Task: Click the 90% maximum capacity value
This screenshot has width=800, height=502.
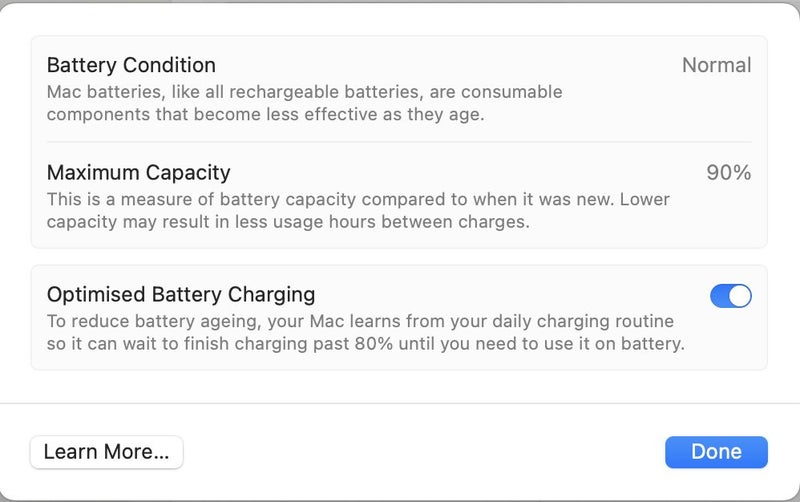Action: coord(729,172)
